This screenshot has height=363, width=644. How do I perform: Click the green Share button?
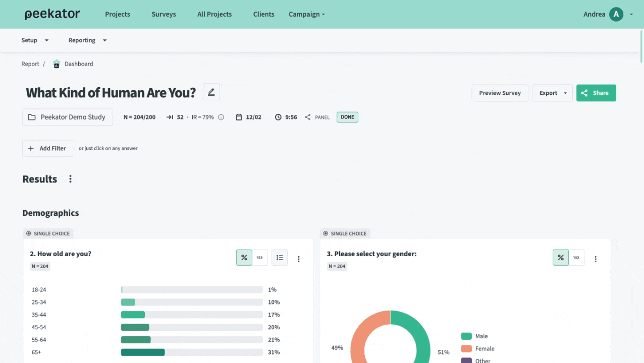coord(596,93)
